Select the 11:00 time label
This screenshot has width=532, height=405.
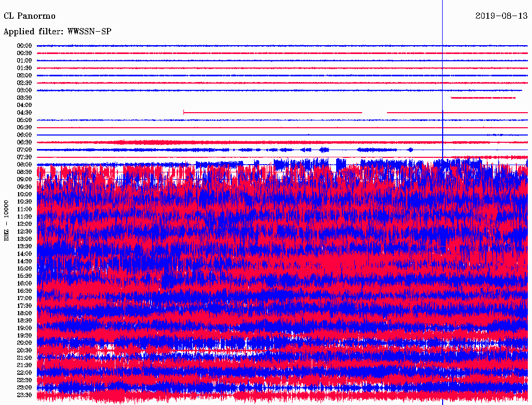[24, 209]
